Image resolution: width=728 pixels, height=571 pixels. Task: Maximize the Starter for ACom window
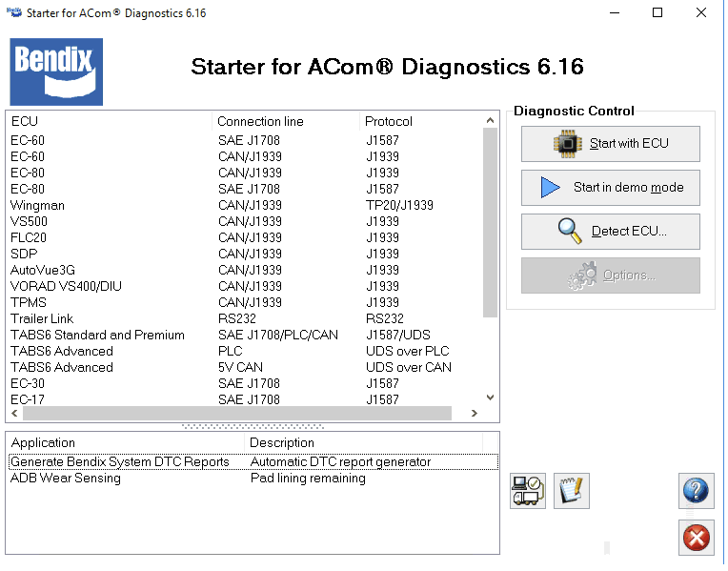[657, 12]
